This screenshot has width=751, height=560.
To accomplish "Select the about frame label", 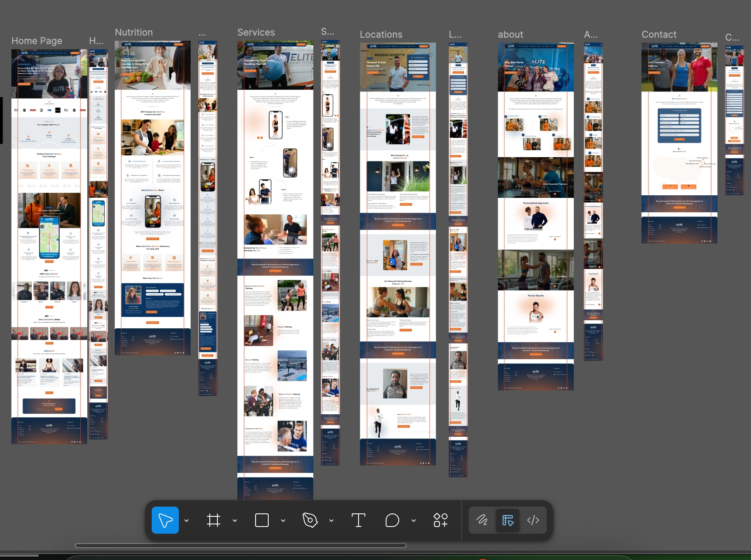I will [x=510, y=34].
